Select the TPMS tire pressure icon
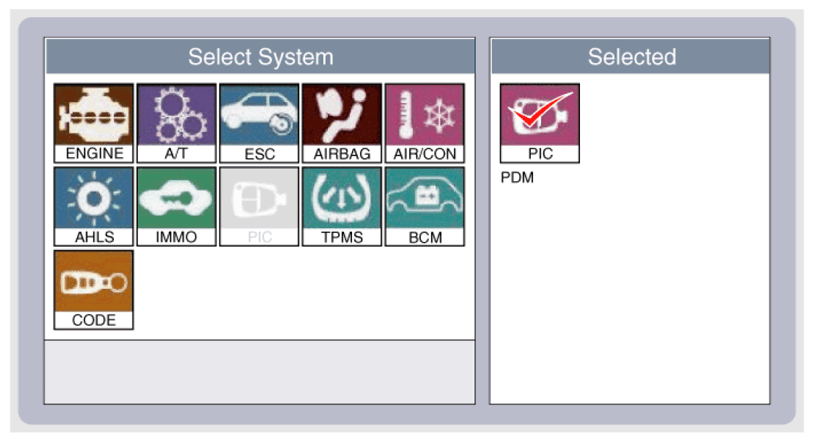Image resolution: width=814 pixels, height=442 pixels. pyautogui.click(x=342, y=205)
